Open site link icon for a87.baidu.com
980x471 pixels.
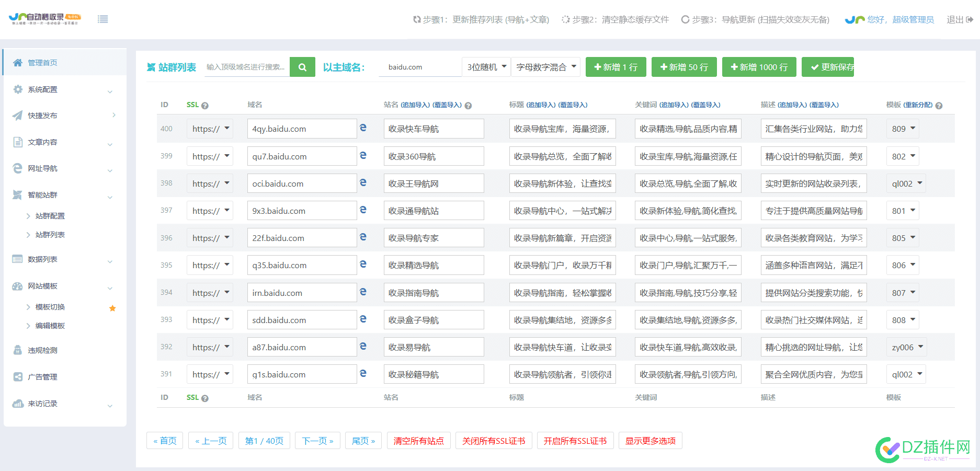[363, 346]
